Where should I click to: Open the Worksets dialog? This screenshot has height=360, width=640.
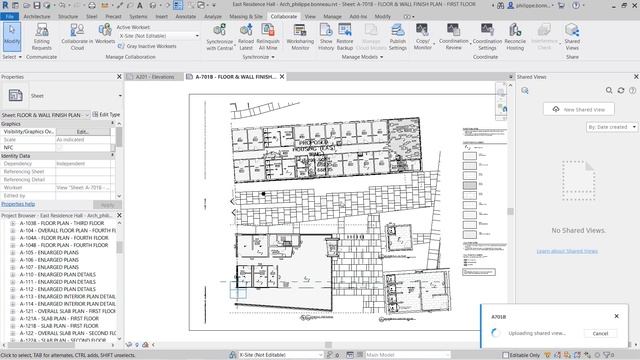pyautogui.click(x=105, y=34)
